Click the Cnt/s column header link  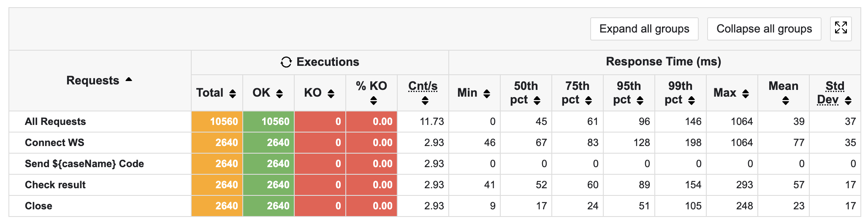[423, 86]
